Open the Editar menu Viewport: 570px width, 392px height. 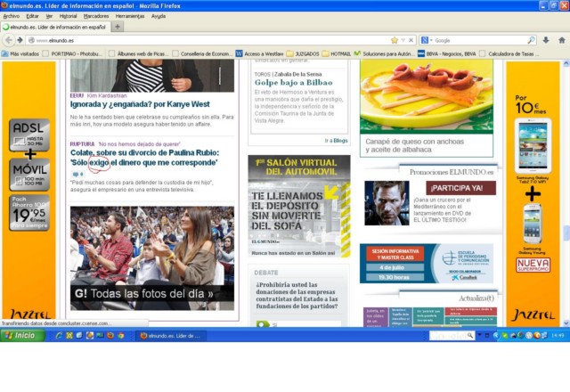[32, 16]
